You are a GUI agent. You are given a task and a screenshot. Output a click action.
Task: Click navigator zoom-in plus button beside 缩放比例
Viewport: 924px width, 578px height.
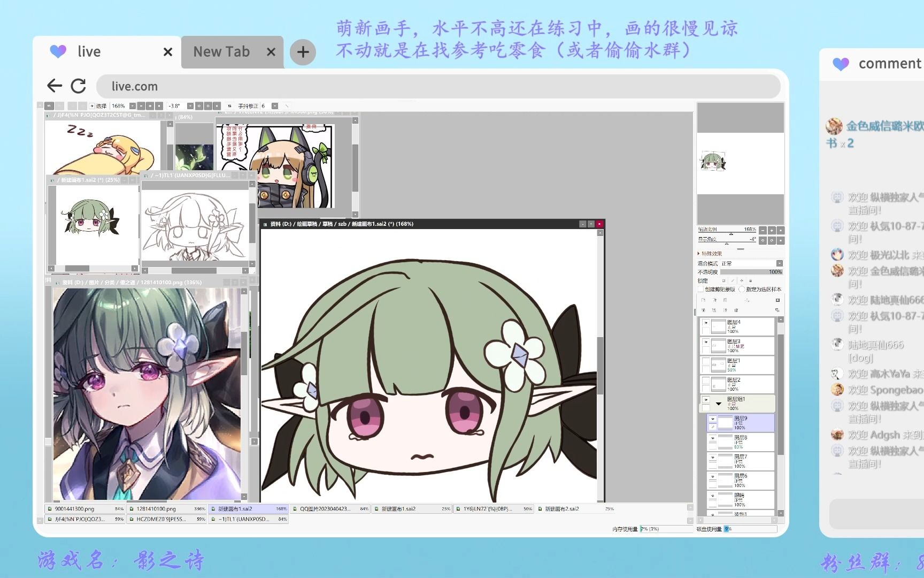point(772,231)
